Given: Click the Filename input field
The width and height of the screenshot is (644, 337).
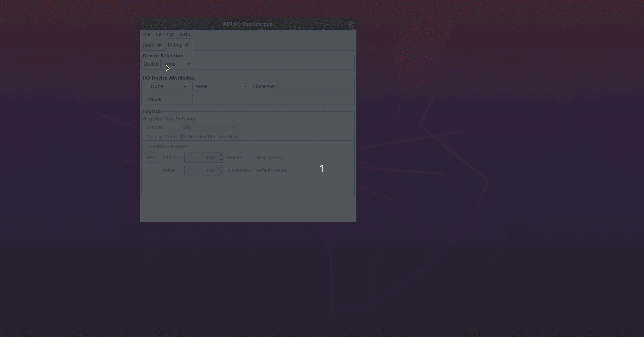Looking at the screenshot, I should pos(315,86).
